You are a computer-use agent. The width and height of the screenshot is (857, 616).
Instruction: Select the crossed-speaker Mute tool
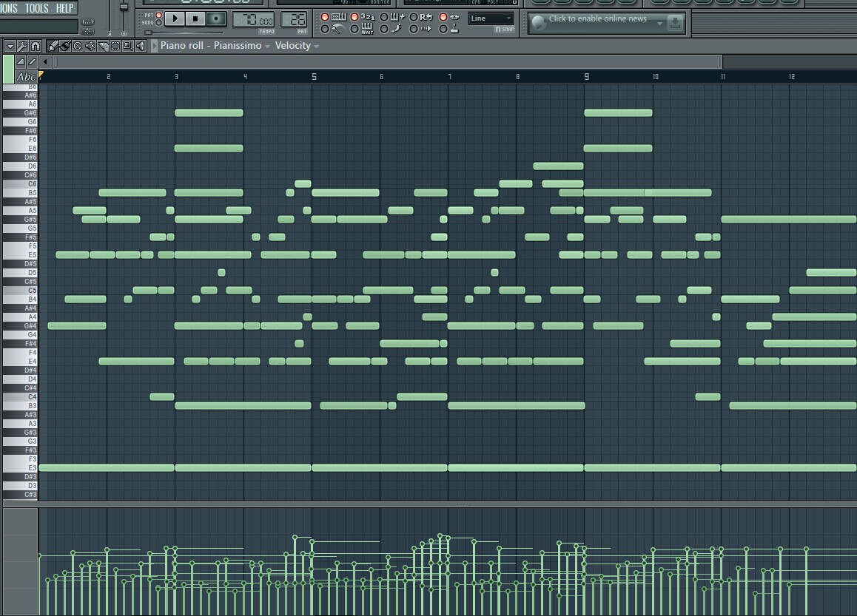tap(90, 46)
